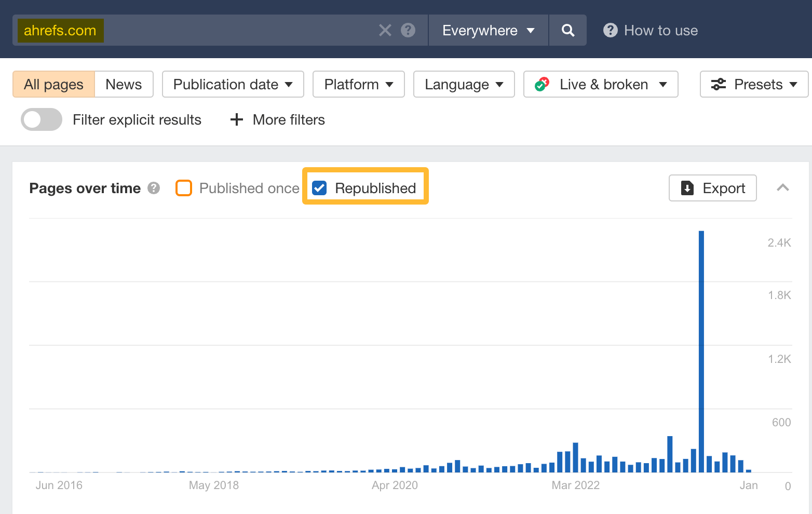Open search help via the question mark icon

tap(408, 30)
